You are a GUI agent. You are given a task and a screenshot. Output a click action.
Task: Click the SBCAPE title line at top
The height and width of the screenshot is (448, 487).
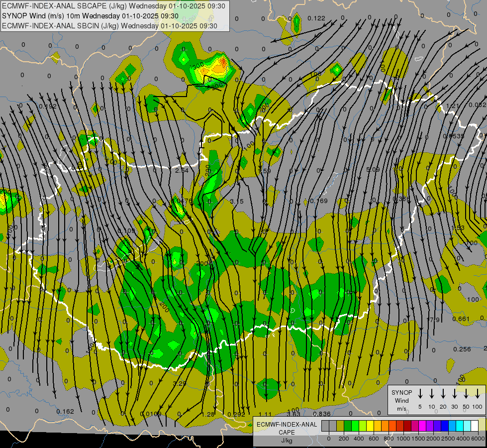coord(114,6)
